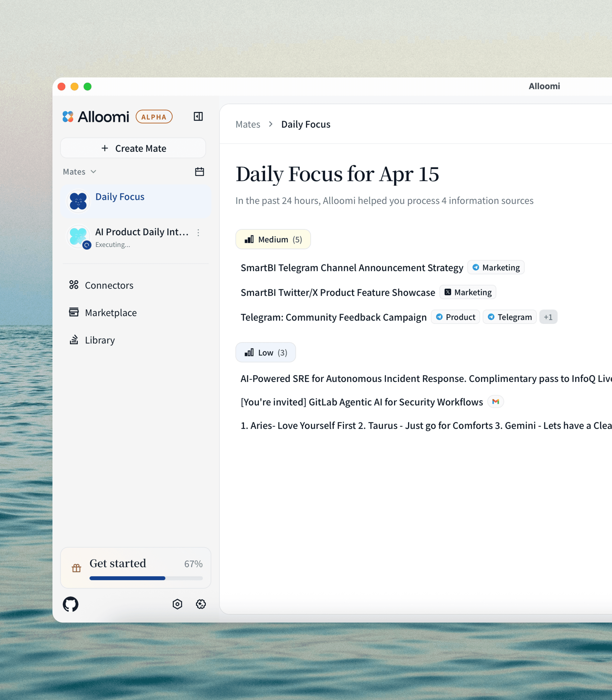This screenshot has height=700, width=612.
Task: Open Telegram: Community Feedback Campaign item
Action: tap(334, 317)
